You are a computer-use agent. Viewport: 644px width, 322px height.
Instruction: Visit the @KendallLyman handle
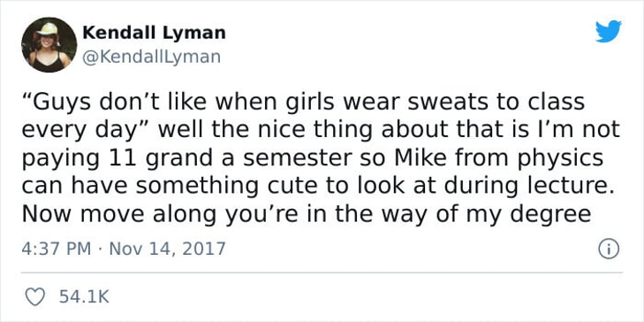coord(152,57)
